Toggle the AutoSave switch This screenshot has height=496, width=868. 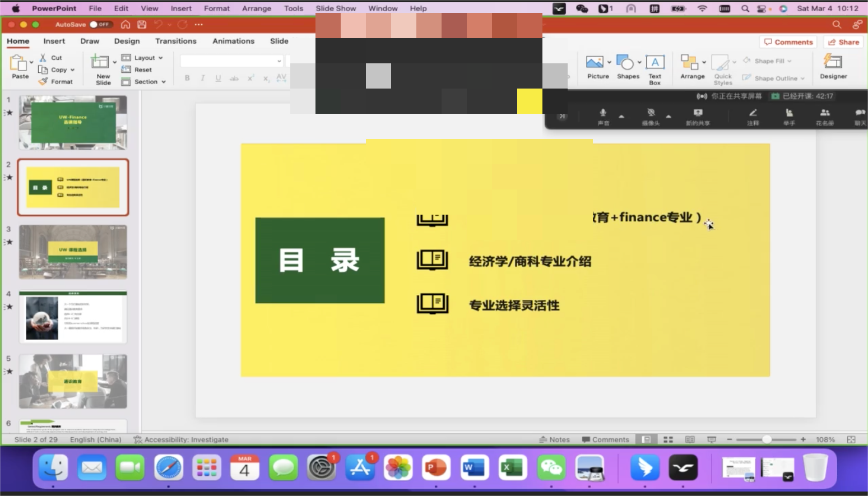[100, 25]
